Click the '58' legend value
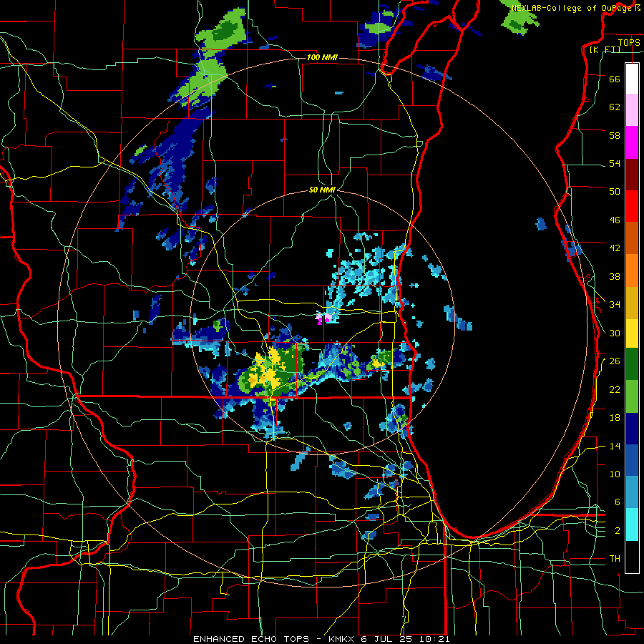Image resolution: width=644 pixels, height=644 pixels. coord(615,135)
